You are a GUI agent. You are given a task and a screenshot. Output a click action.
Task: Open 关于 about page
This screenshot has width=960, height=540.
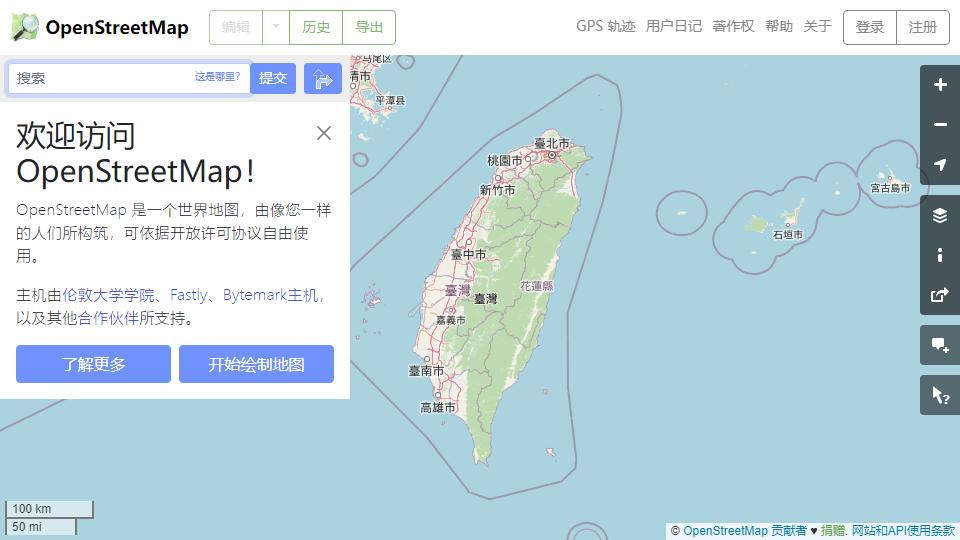817,26
